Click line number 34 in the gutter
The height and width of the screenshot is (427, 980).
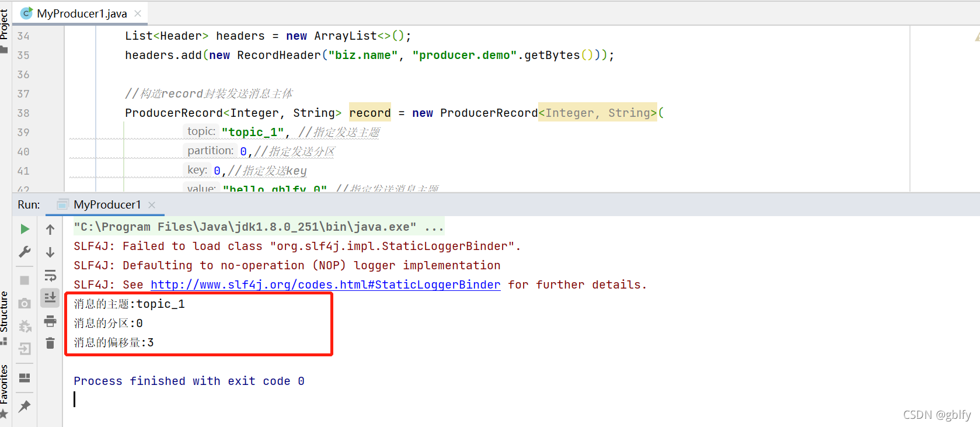point(23,36)
